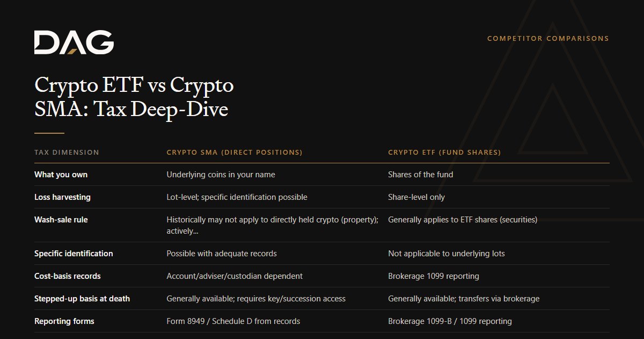The width and height of the screenshot is (644, 339).
Task: Select 'Underlying coins in your name' cell
Action: pyautogui.click(x=221, y=175)
